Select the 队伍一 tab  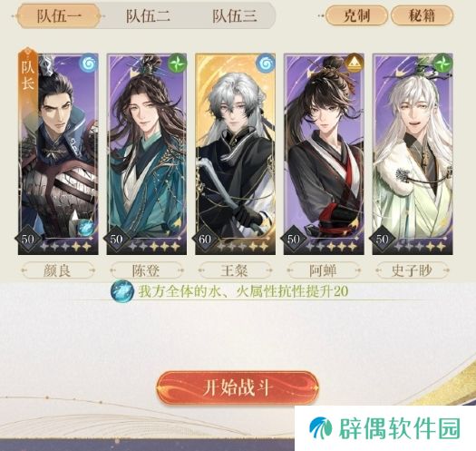point(59,15)
